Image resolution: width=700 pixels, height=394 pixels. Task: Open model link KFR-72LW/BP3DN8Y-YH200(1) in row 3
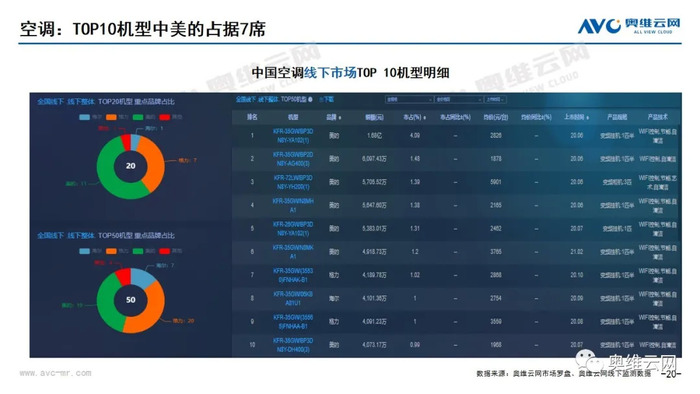pyautogui.click(x=293, y=182)
